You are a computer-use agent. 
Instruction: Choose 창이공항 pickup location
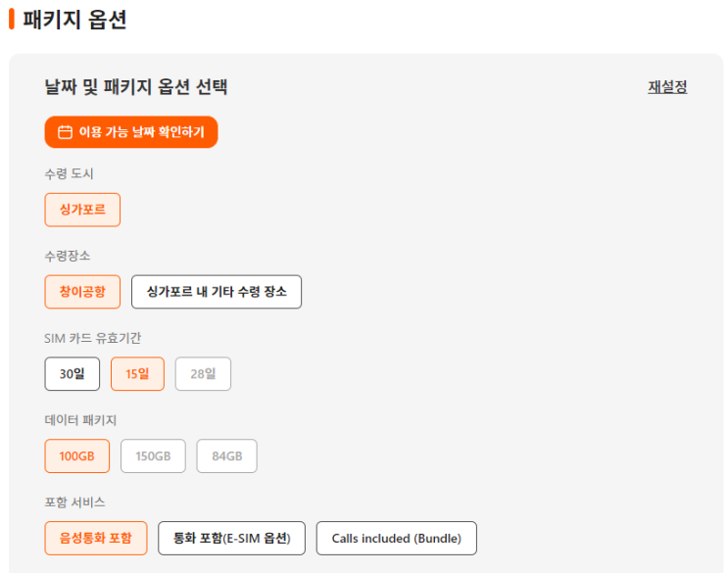pos(82,292)
